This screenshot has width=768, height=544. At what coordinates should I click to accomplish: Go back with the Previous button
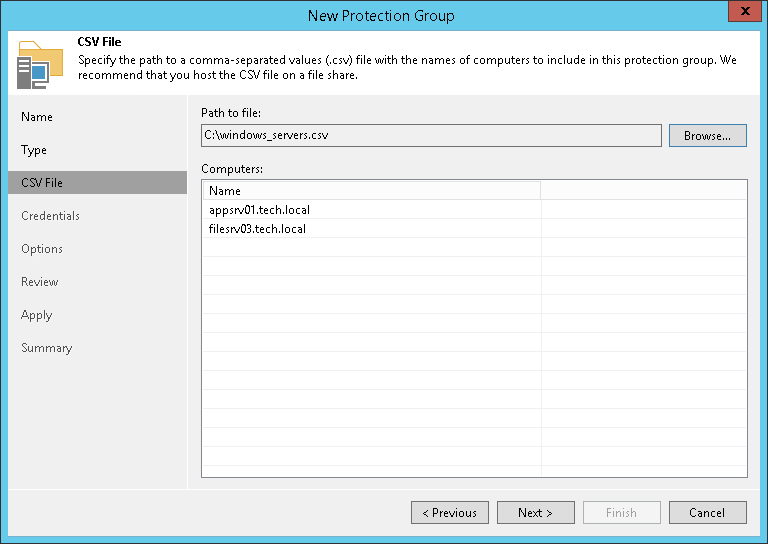[449, 513]
